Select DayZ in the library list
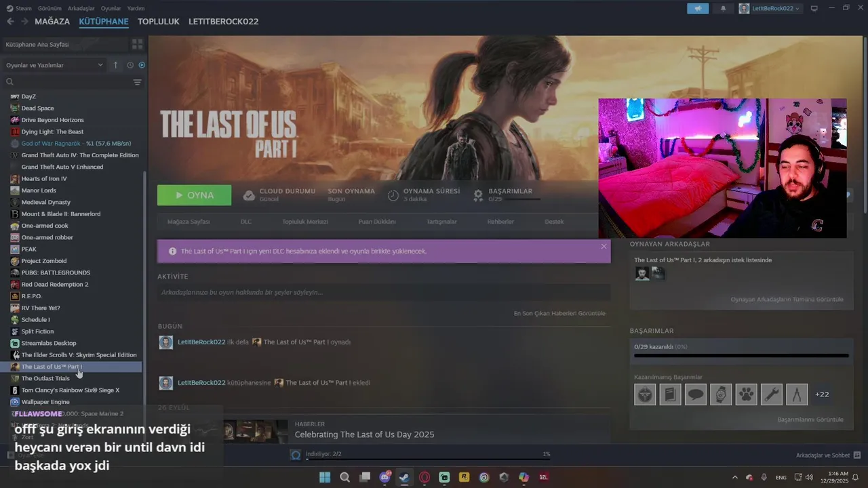 28,96
